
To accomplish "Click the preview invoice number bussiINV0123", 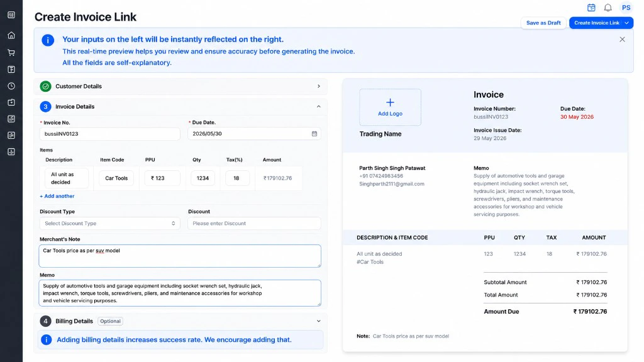I will pos(491,117).
